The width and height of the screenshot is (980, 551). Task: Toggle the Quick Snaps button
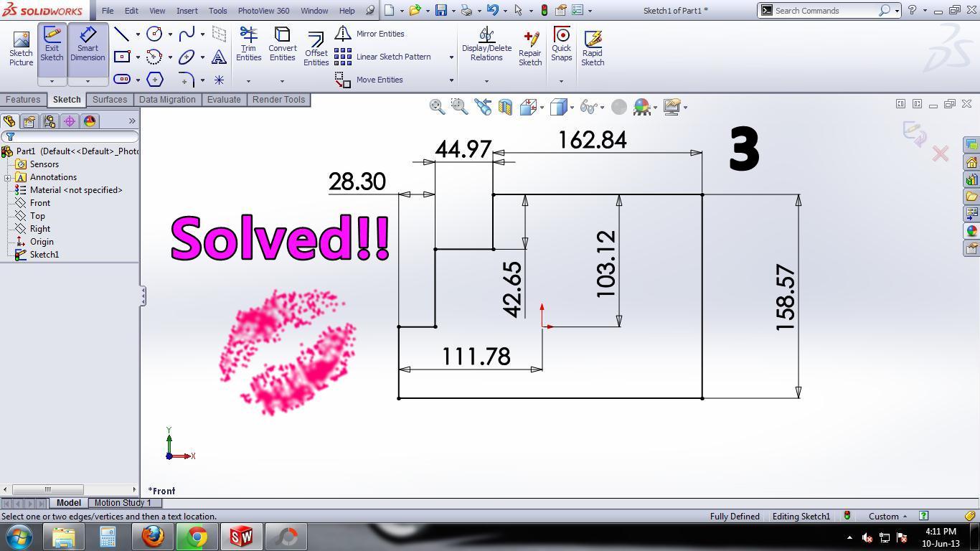point(561,44)
